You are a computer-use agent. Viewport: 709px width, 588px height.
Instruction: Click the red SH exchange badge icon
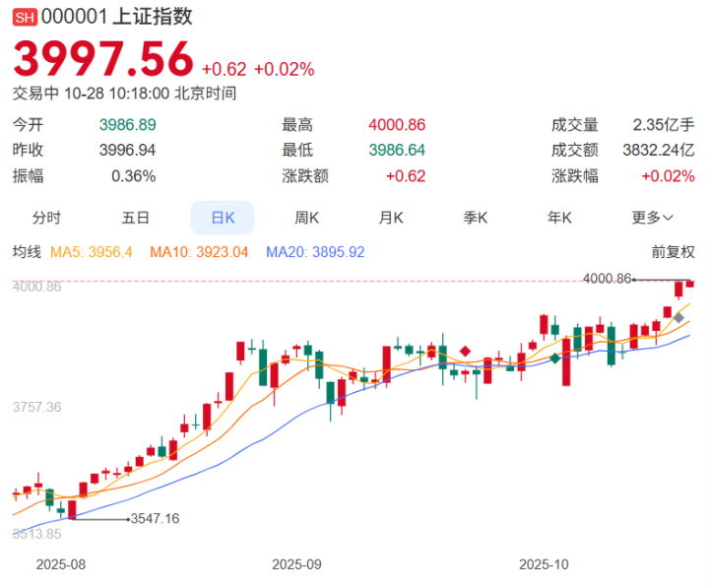25,17
